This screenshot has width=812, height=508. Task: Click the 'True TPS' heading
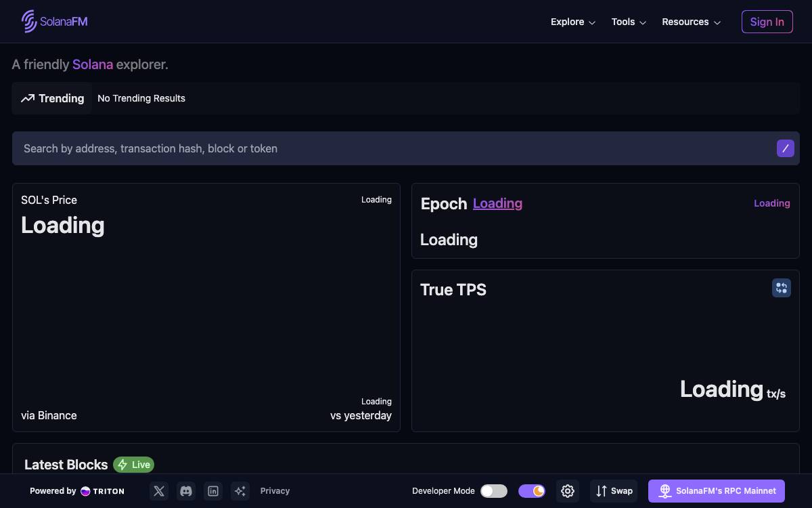click(x=453, y=290)
